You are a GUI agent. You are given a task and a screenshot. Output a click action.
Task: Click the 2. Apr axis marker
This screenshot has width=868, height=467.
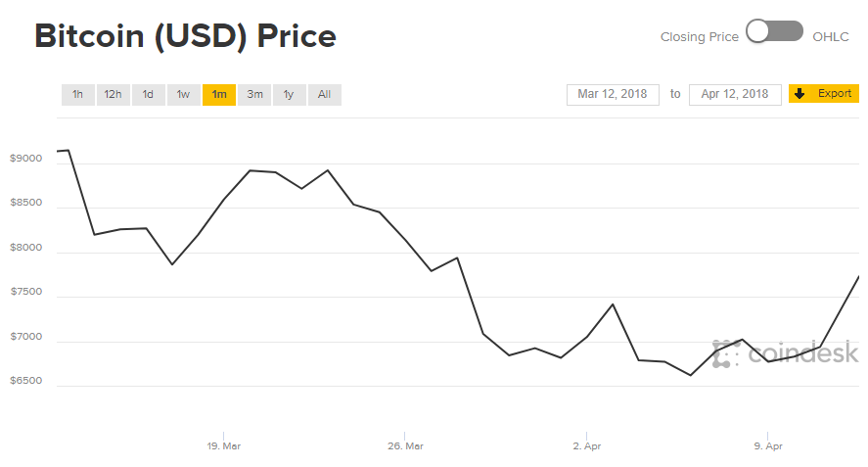click(x=587, y=445)
